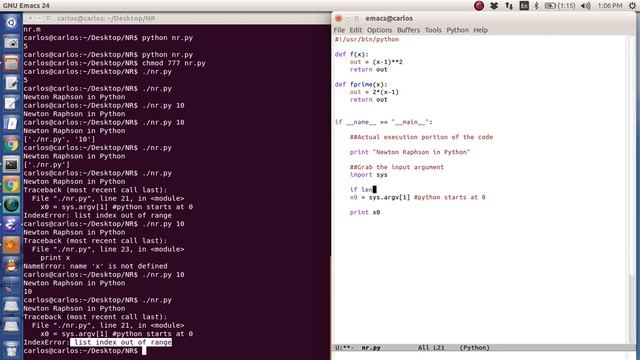Open the workspace switcher in the launcher

pyautogui.click(x=11, y=286)
